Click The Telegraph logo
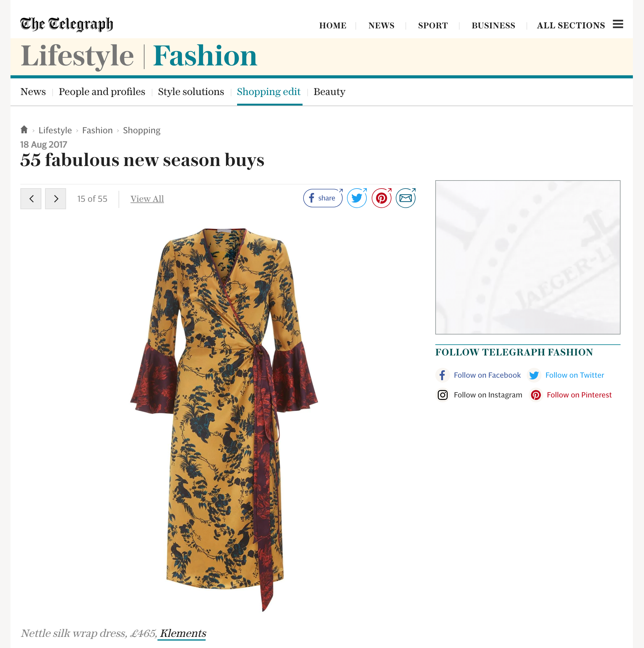 66,24
